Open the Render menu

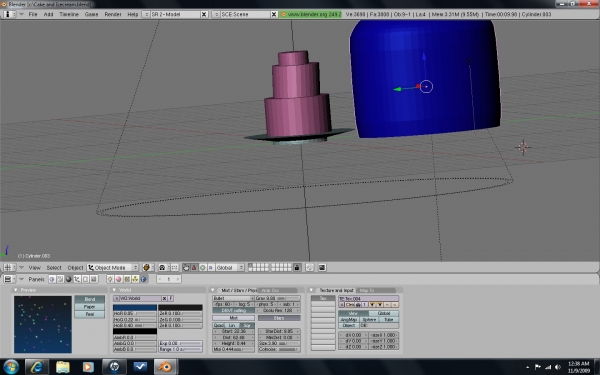[112, 14]
